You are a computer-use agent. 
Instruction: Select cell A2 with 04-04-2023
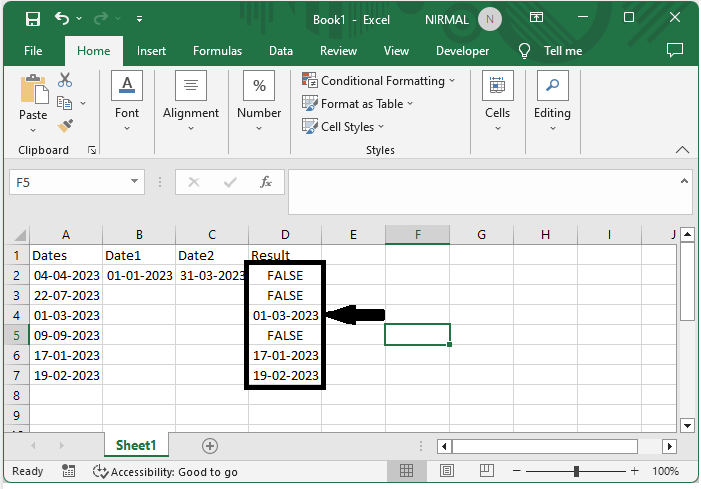pyautogui.click(x=66, y=275)
